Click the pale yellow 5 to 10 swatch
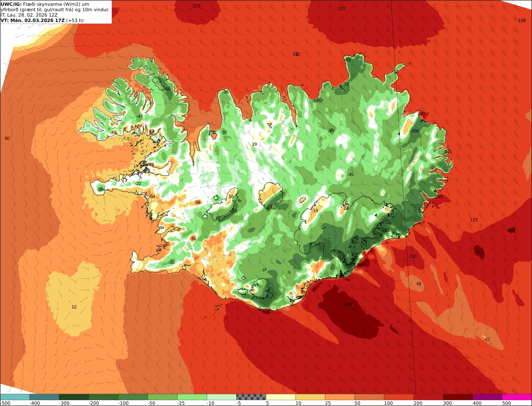 [x=281, y=397]
